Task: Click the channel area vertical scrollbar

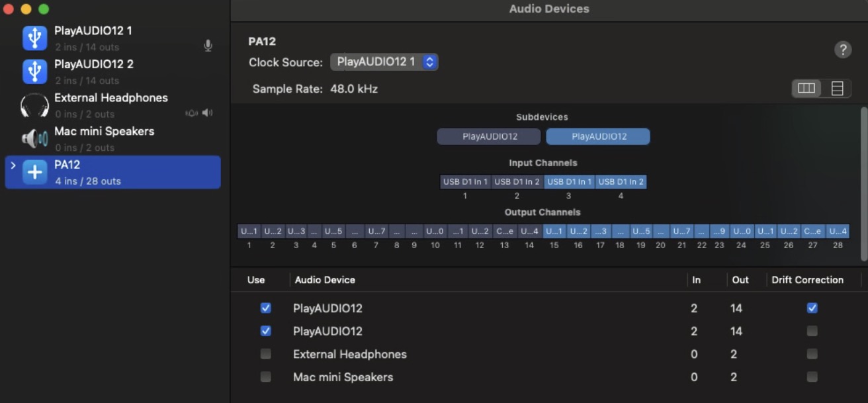Action: (863, 184)
